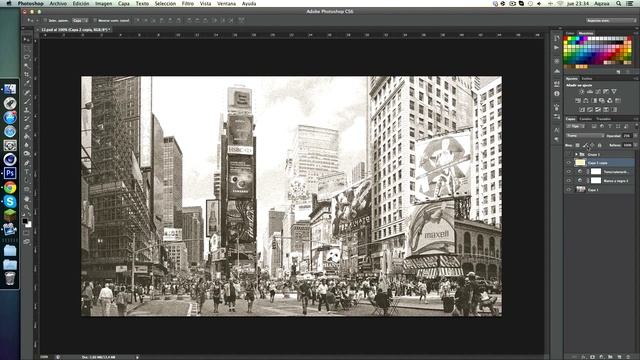Add layer mask from Layers panel bottom
640x360 pixels.
pos(593,357)
